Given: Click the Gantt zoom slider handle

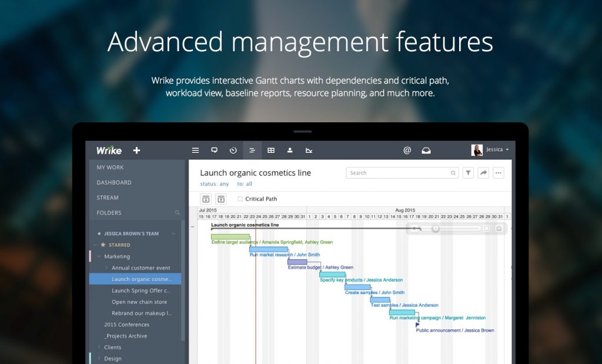Looking at the screenshot, I should point(436,228).
